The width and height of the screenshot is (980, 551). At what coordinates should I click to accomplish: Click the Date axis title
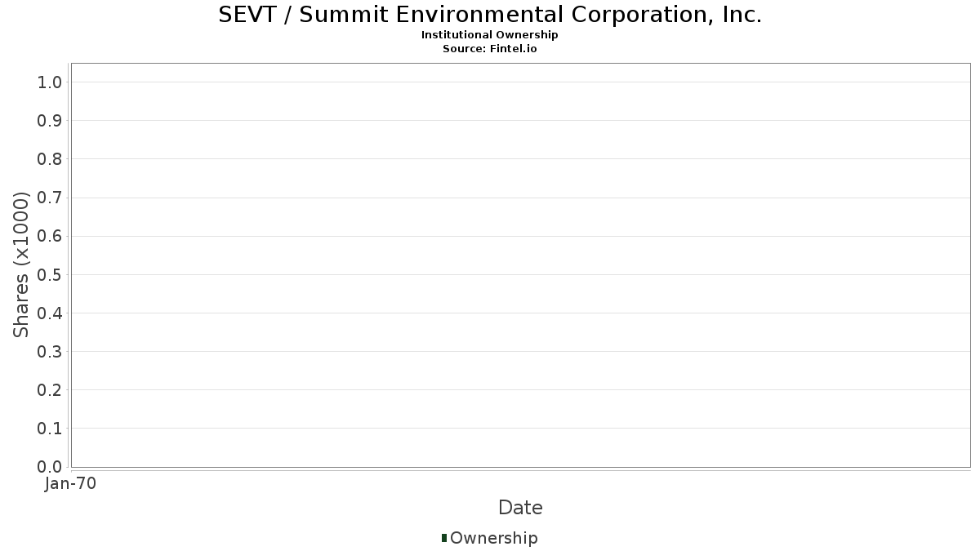(x=520, y=508)
